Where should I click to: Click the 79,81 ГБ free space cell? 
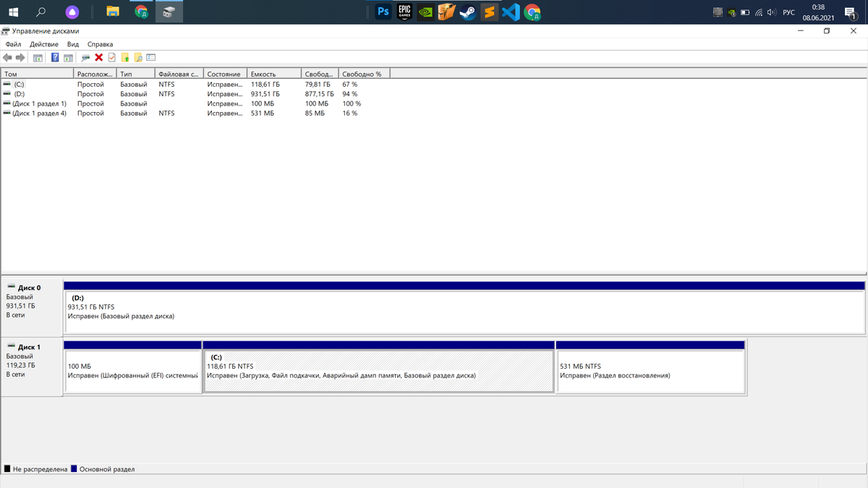(318, 84)
